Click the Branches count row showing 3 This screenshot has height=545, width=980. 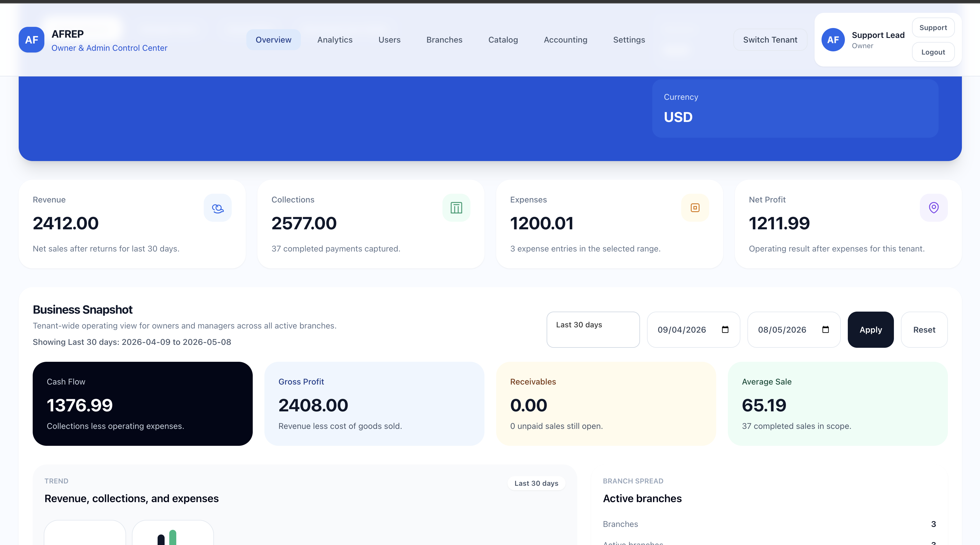pos(769,524)
